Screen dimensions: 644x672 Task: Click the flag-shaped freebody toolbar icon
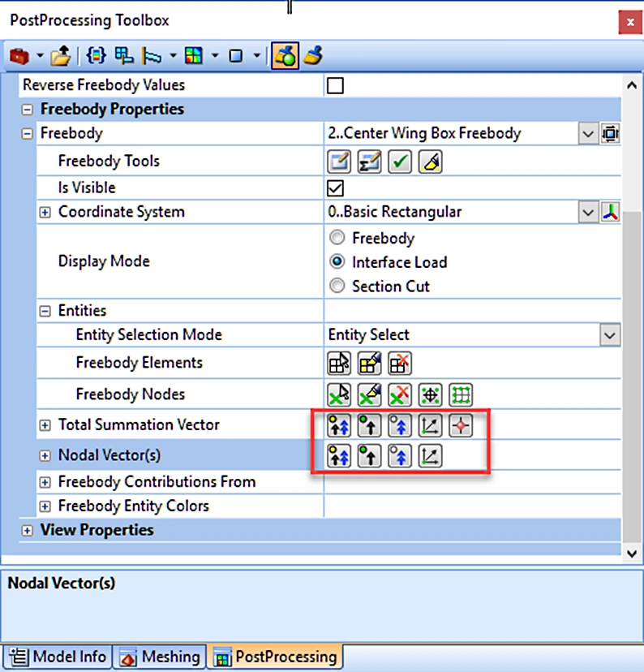152,56
